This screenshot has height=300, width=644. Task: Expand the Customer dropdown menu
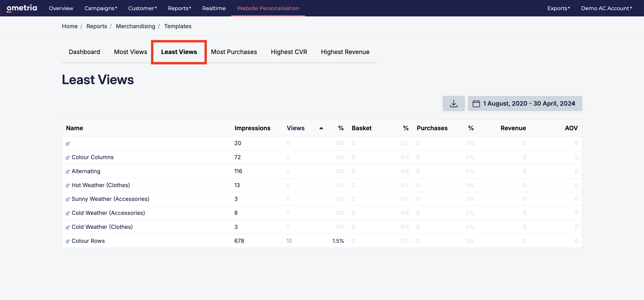click(x=143, y=8)
